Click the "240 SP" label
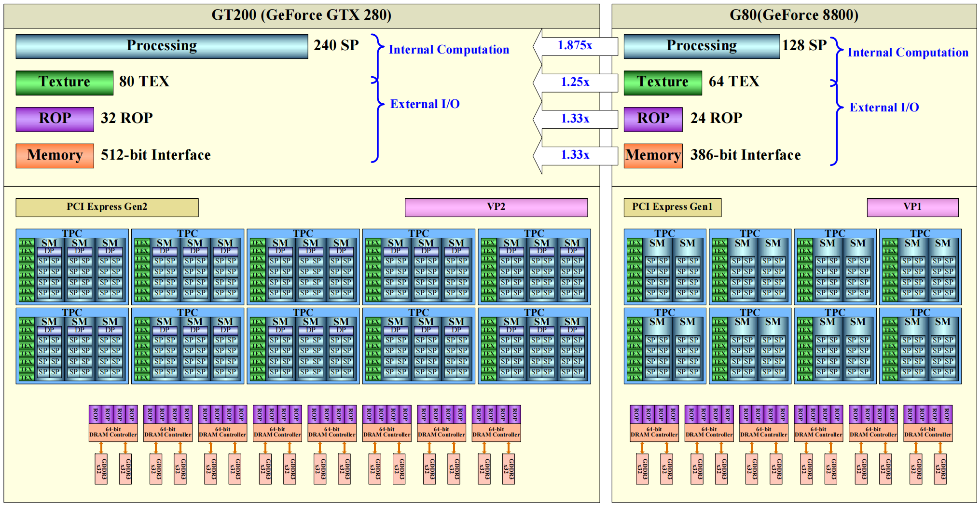This screenshot has width=980, height=505. click(x=336, y=45)
